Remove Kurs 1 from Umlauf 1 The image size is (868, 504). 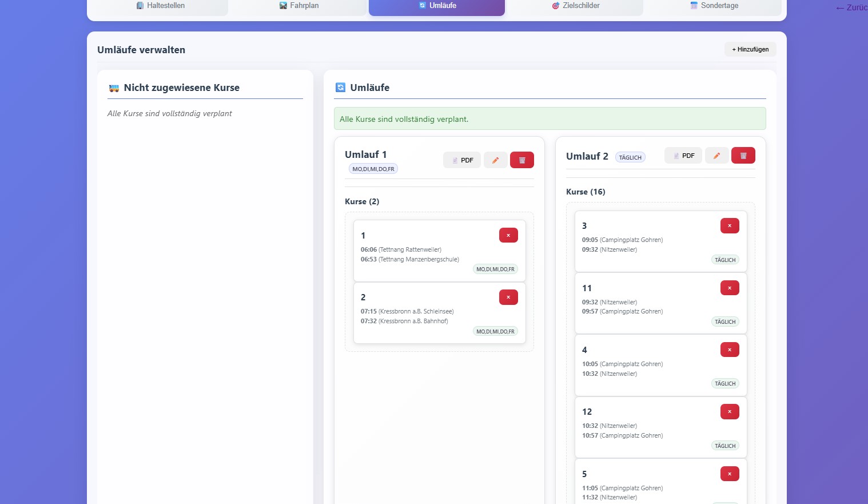tap(508, 235)
